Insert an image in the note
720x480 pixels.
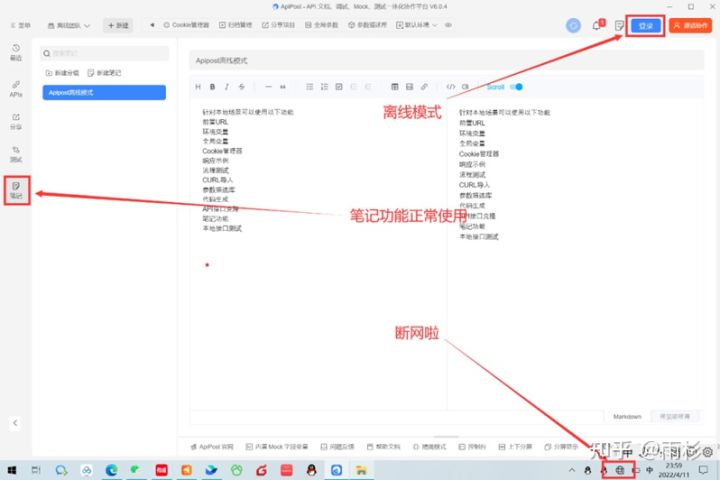tap(409, 86)
